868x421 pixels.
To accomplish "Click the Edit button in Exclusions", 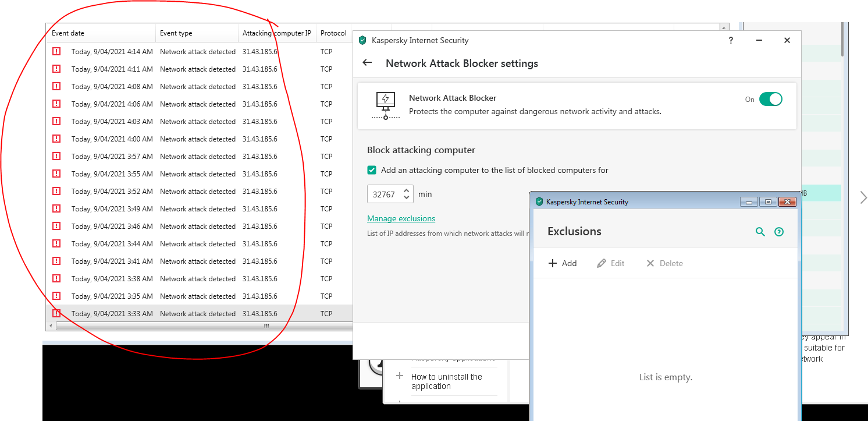I will 611,263.
